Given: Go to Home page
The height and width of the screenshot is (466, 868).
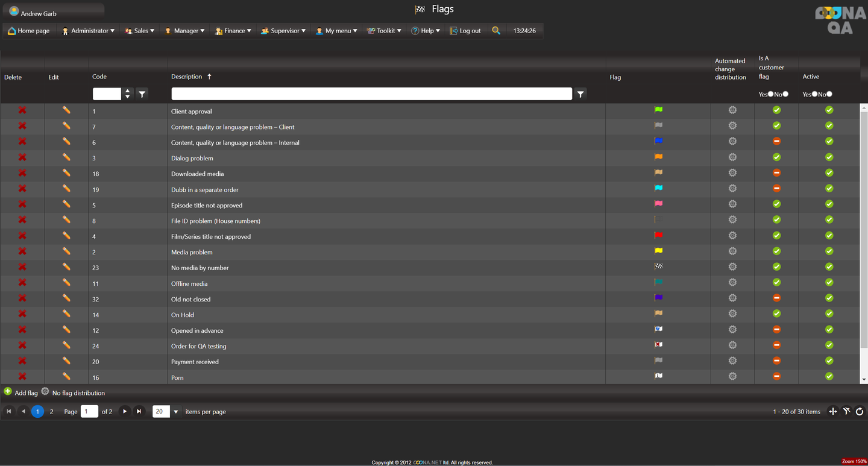Looking at the screenshot, I should coord(28,31).
